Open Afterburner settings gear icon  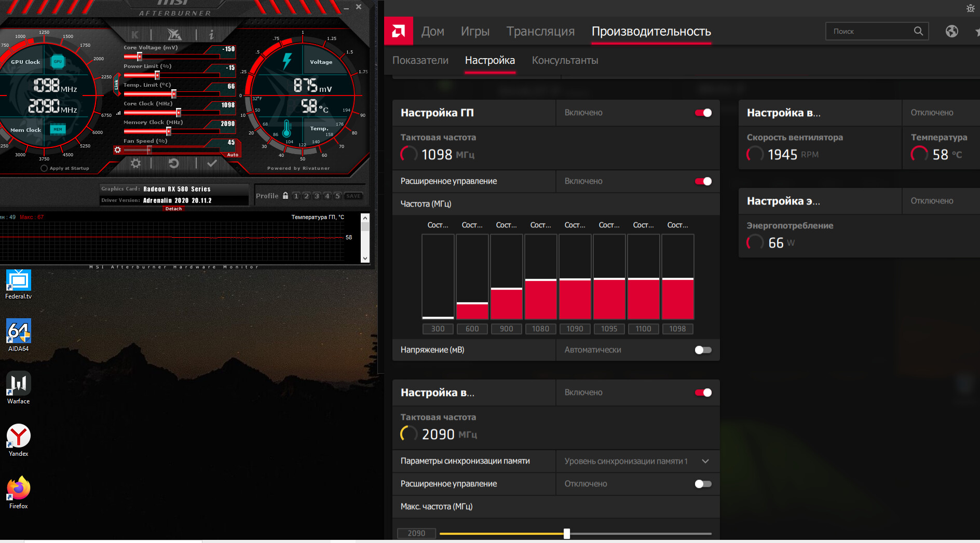click(x=135, y=164)
